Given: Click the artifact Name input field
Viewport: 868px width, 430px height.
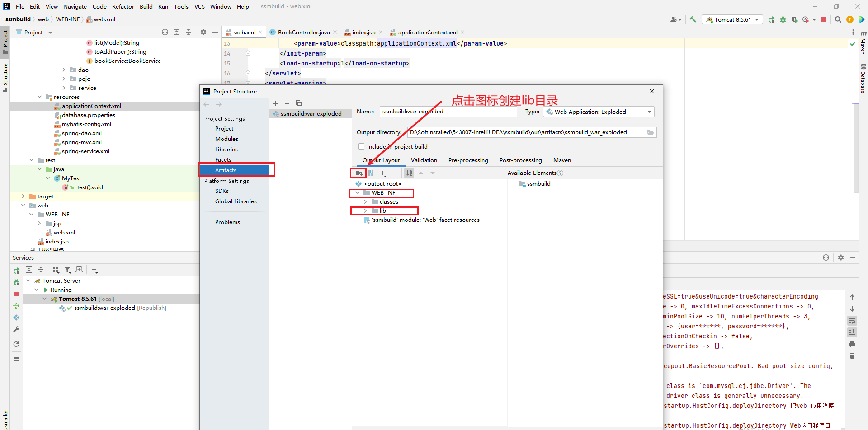Looking at the screenshot, I should click(448, 112).
